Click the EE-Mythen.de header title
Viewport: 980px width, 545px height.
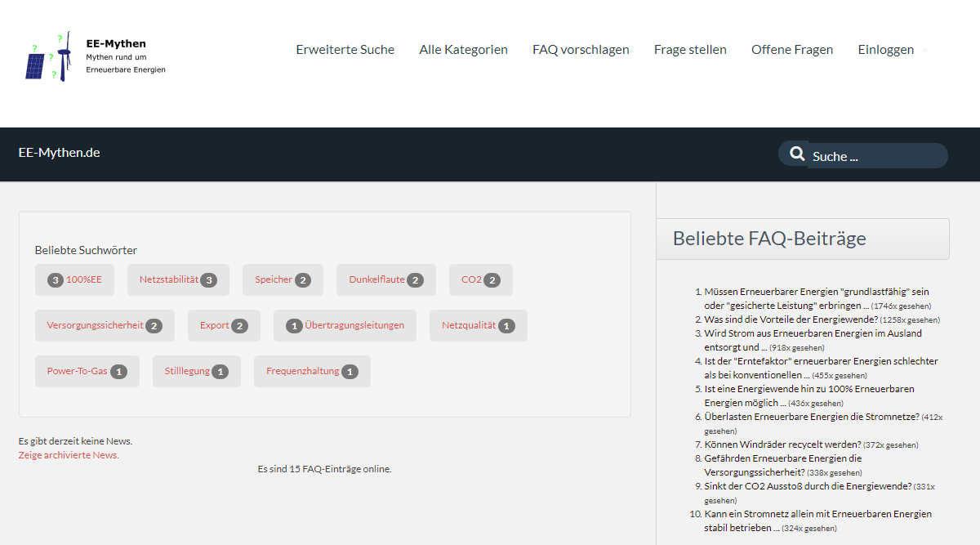[60, 152]
